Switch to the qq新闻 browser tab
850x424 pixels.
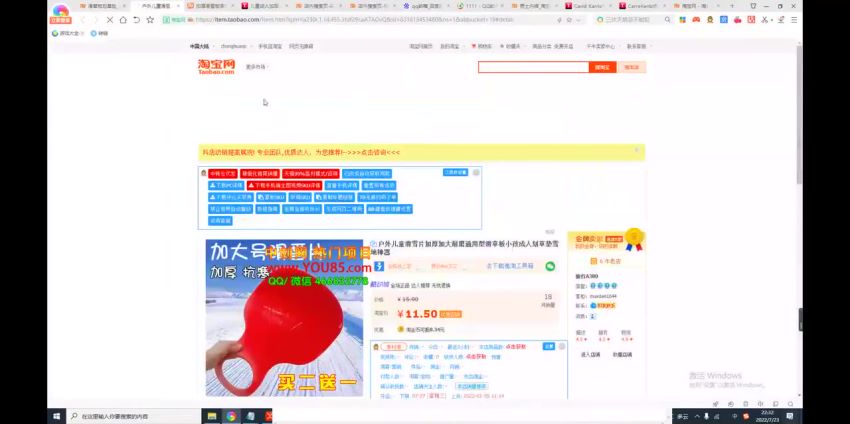(x=426, y=6)
